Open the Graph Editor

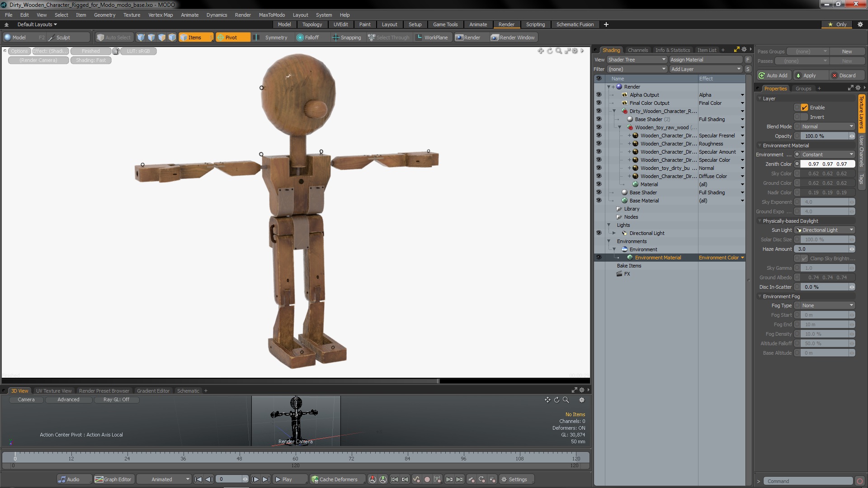pos(113,479)
